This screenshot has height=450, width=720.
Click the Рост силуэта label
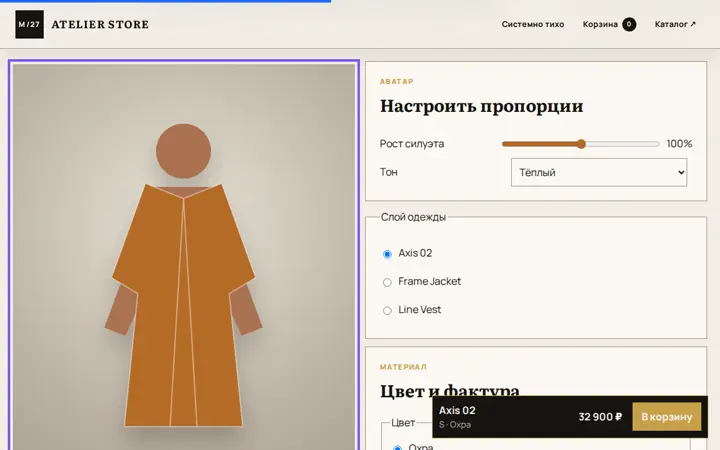(x=412, y=144)
